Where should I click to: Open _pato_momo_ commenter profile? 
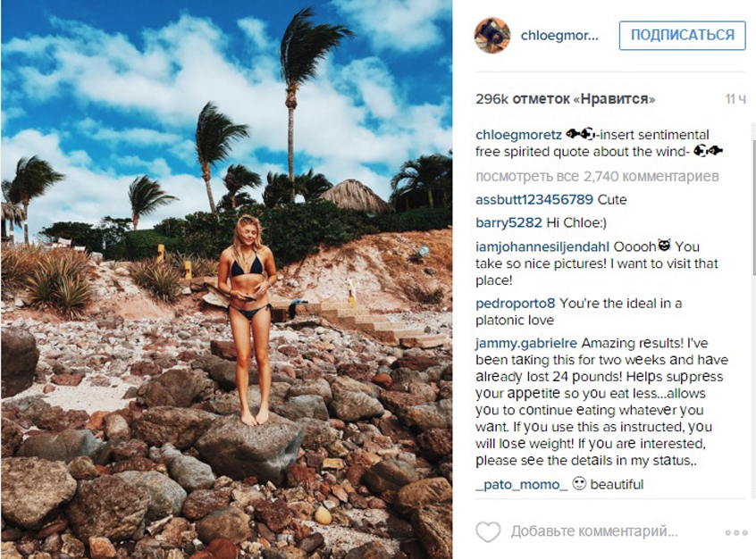coord(522,484)
